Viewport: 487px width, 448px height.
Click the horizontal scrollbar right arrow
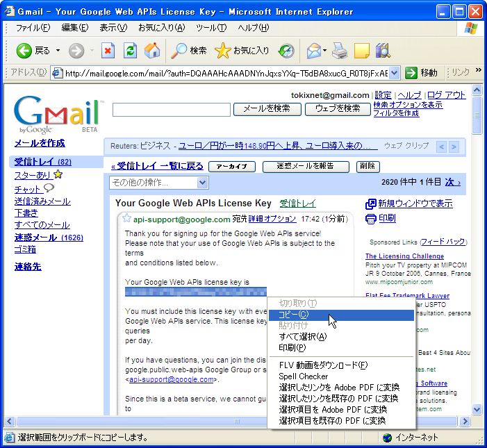click(x=465, y=421)
